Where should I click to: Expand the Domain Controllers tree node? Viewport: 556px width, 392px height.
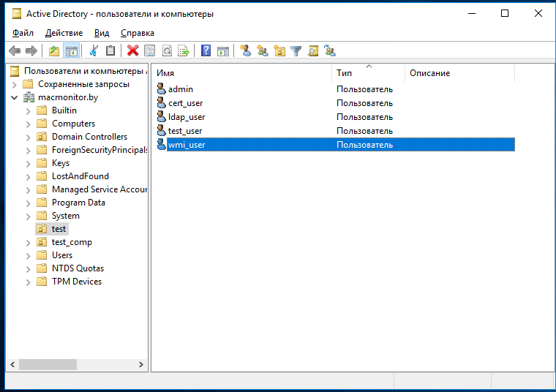pos(28,137)
